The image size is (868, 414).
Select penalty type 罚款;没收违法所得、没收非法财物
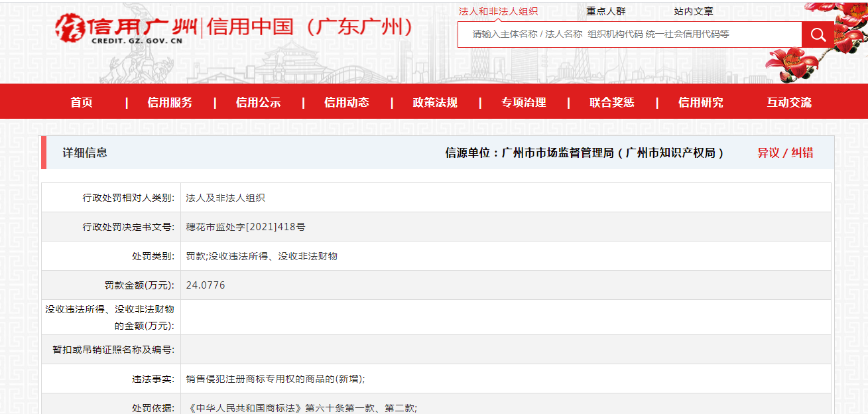261,256
